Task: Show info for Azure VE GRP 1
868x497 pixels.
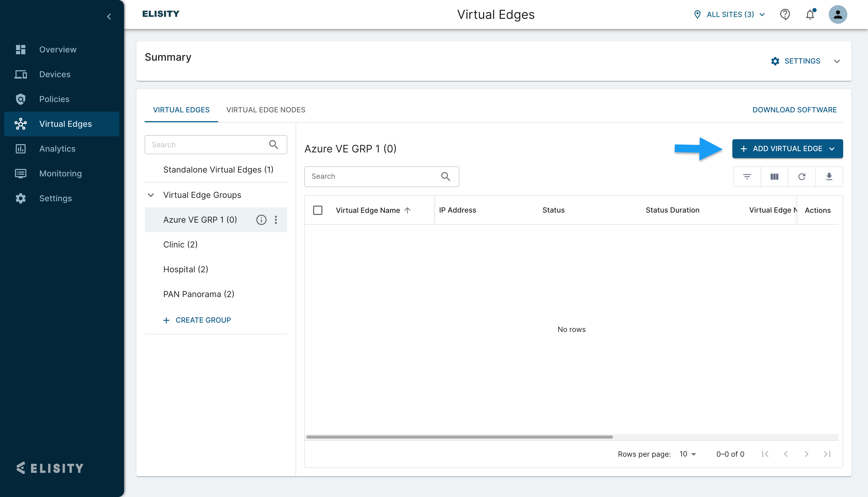Action: [x=261, y=220]
